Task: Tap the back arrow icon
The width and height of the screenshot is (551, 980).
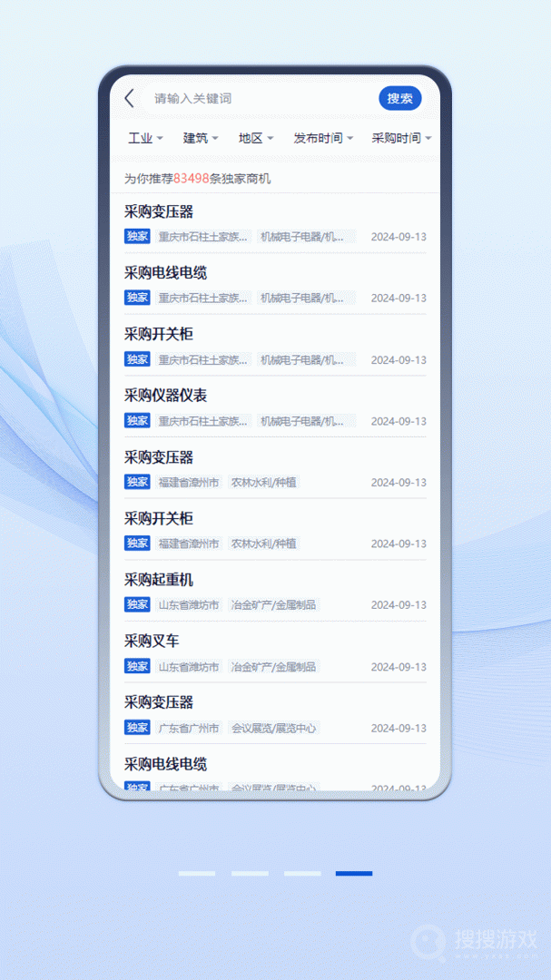Action: tap(130, 98)
